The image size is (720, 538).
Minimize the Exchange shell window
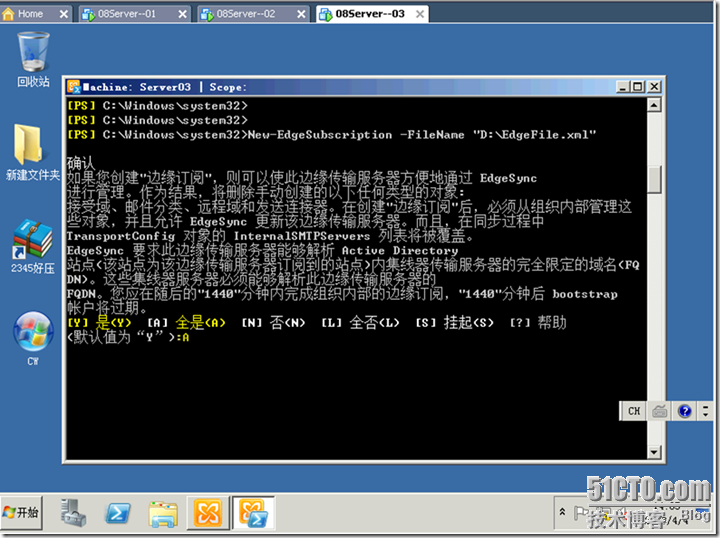(x=623, y=86)
